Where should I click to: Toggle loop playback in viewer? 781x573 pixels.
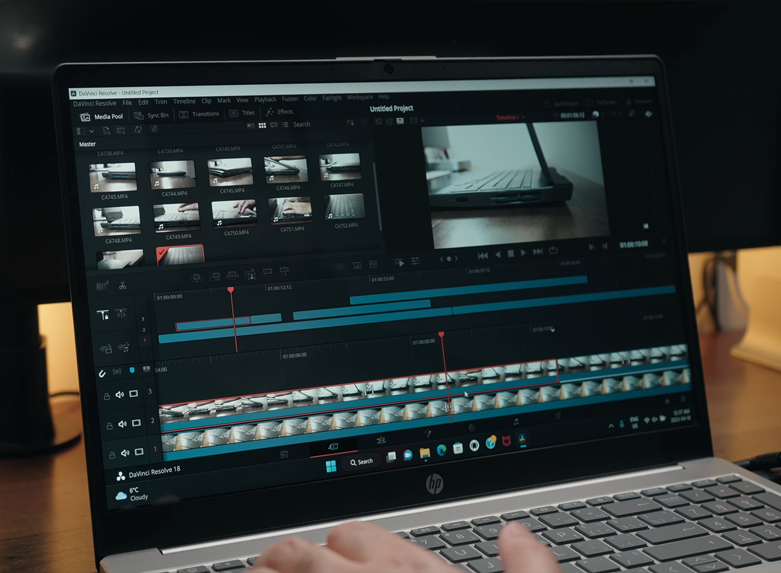(553, 251)
